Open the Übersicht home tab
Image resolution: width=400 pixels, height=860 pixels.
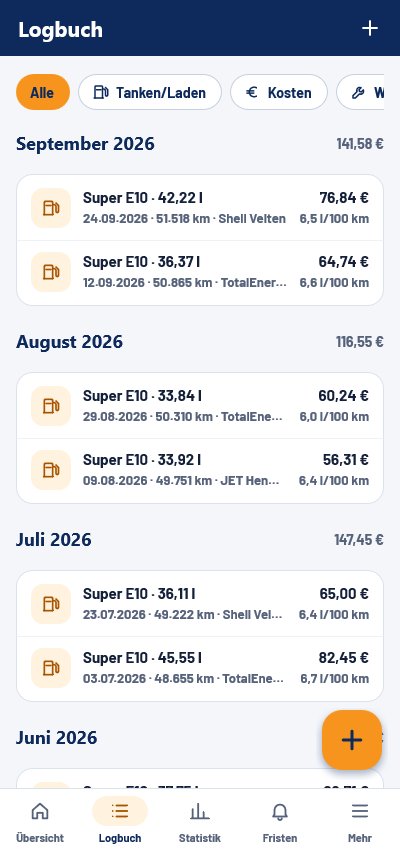pyautogui.click(x=40, y=823)
